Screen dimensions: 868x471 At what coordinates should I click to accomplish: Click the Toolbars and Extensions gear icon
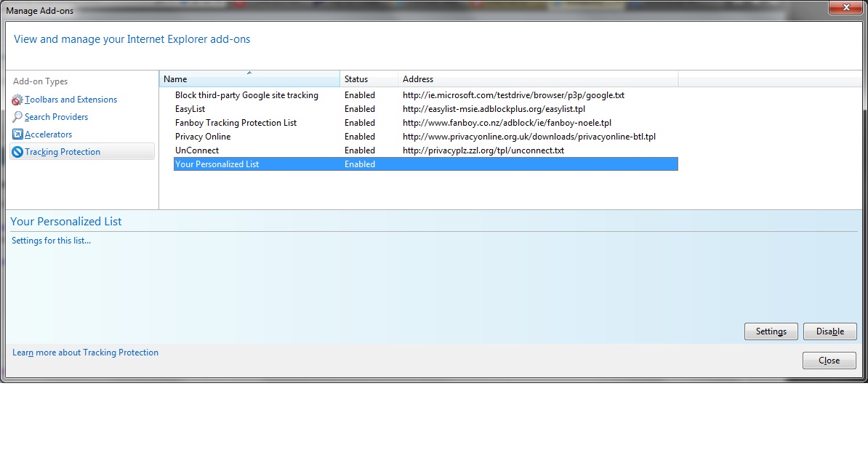coord(17,100)
